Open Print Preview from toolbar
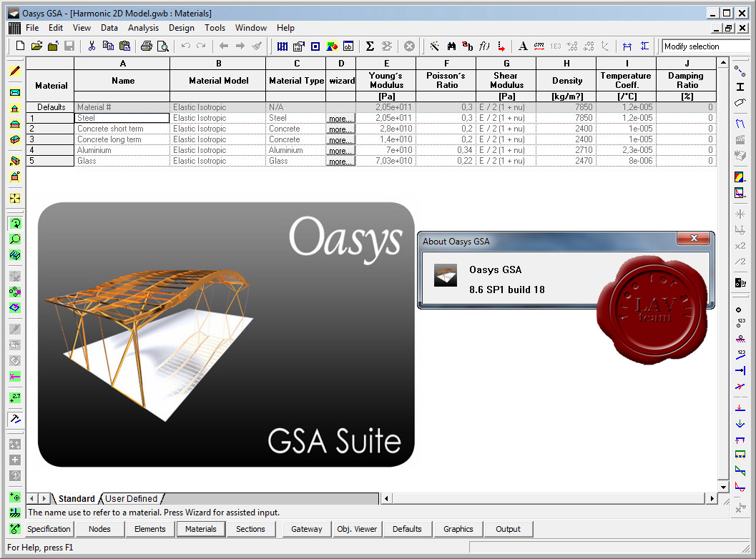The image size is (756, 559). point(163,46)
